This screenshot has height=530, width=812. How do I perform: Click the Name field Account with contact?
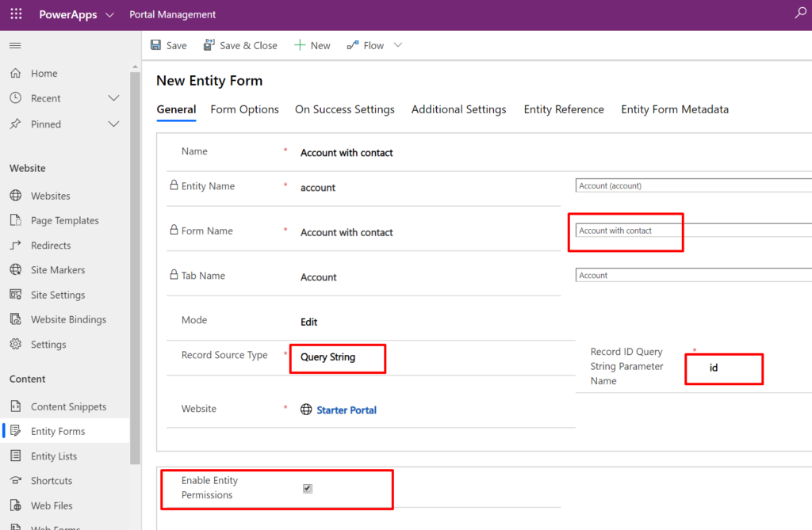(347, 153)
